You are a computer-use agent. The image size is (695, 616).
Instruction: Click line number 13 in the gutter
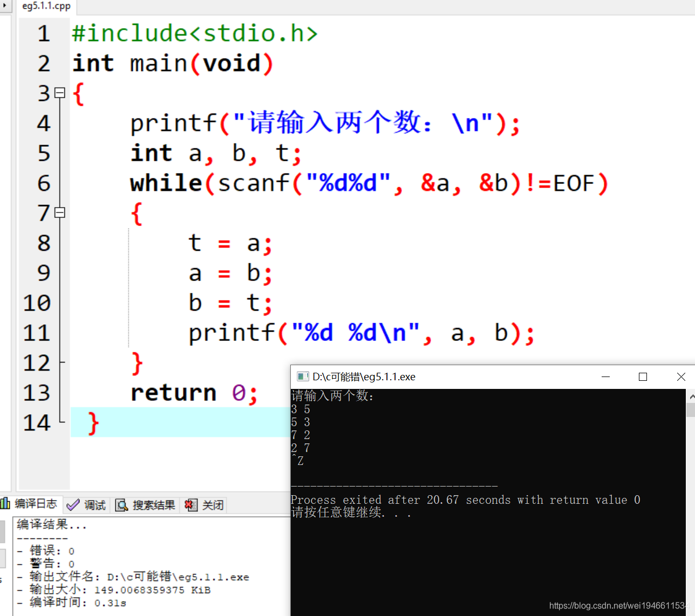(x=37, y=393)
